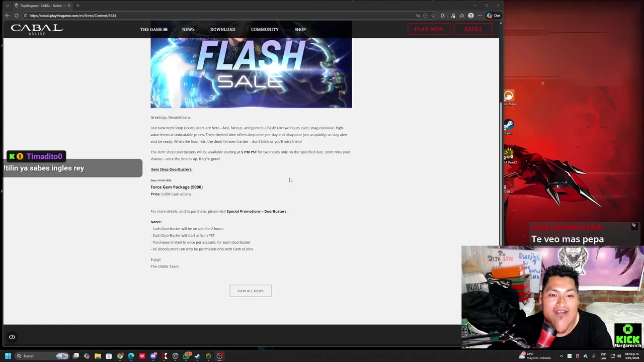Viewport: 644px width, 362px height.
Task: Click the Special Promotions > DoorBusters text
Action: 256,211
